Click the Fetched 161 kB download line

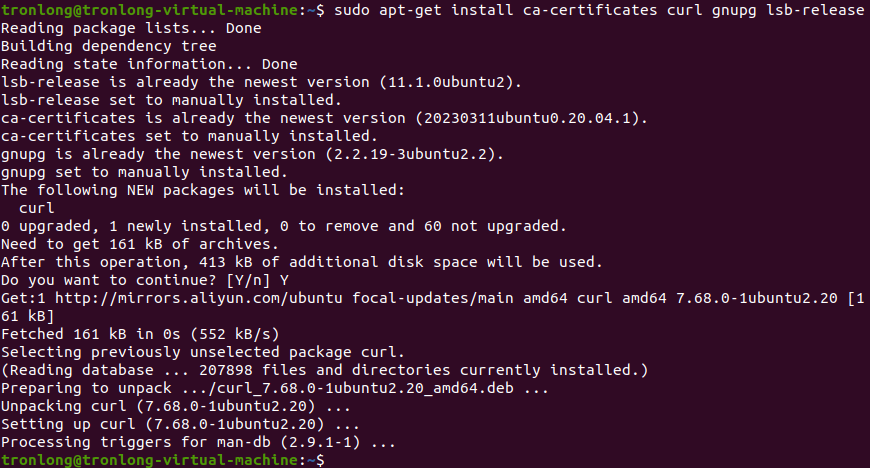(x=140, y=334)
